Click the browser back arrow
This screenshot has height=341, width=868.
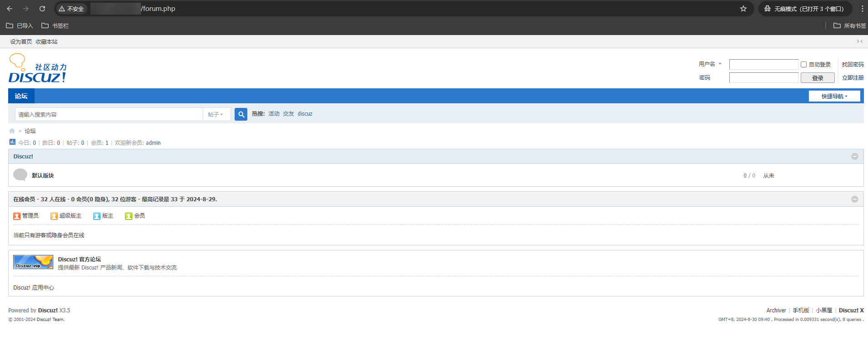coord(10,9)
